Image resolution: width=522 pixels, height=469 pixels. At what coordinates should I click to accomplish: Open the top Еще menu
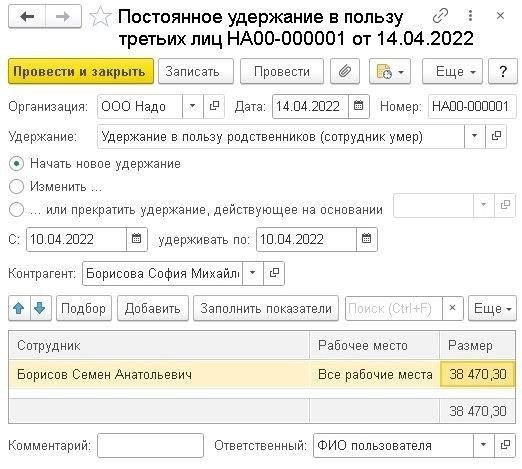[452, 71]
